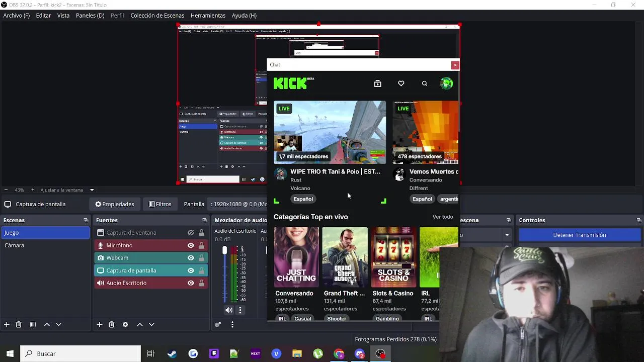
Task: Hide Audio Escritorio source eye toggle
Action: click(x=191, y=283)
